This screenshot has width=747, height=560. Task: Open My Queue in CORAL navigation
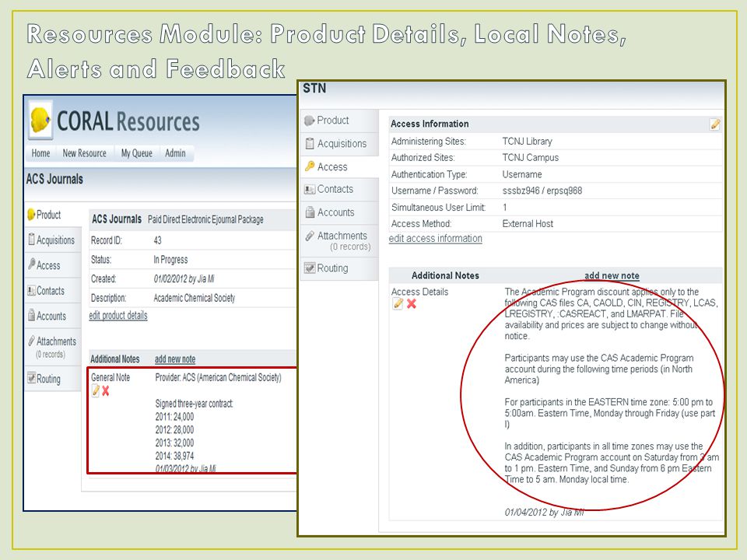[x=137, y=153]
